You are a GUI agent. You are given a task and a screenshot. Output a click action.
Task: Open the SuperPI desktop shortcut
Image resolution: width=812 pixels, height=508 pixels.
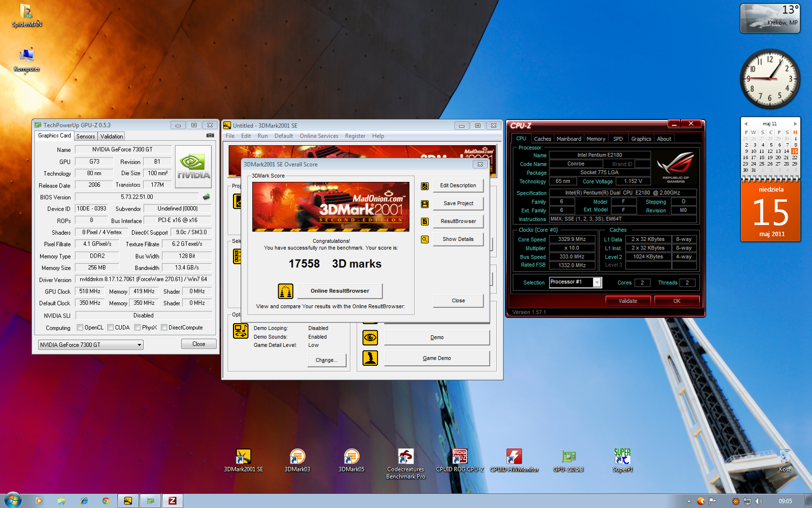(x=623, y=460)
